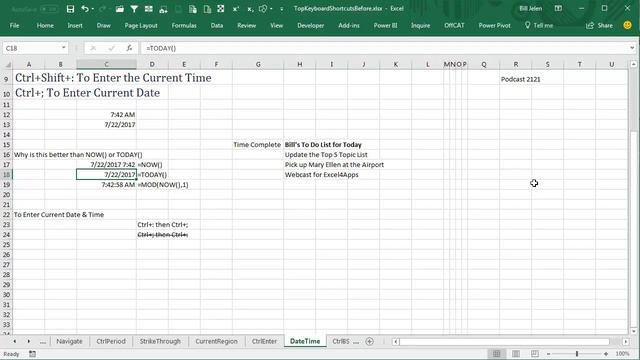Click the enter checkmark in formula bar
This screenshot has height=360, width=640.
pos(111,48)
